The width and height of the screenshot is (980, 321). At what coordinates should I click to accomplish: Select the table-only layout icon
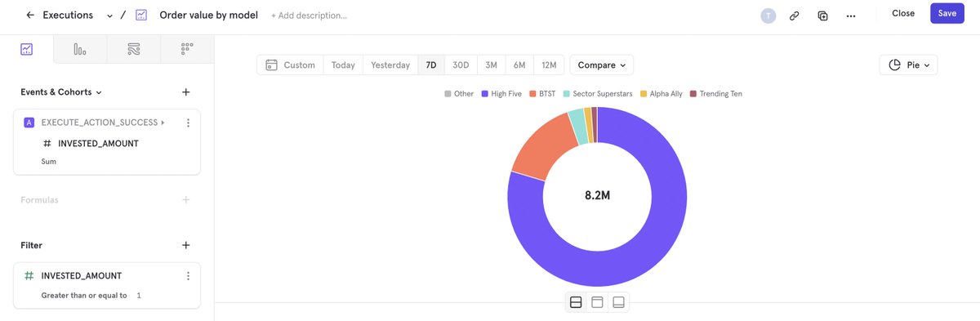pos(618,302)
